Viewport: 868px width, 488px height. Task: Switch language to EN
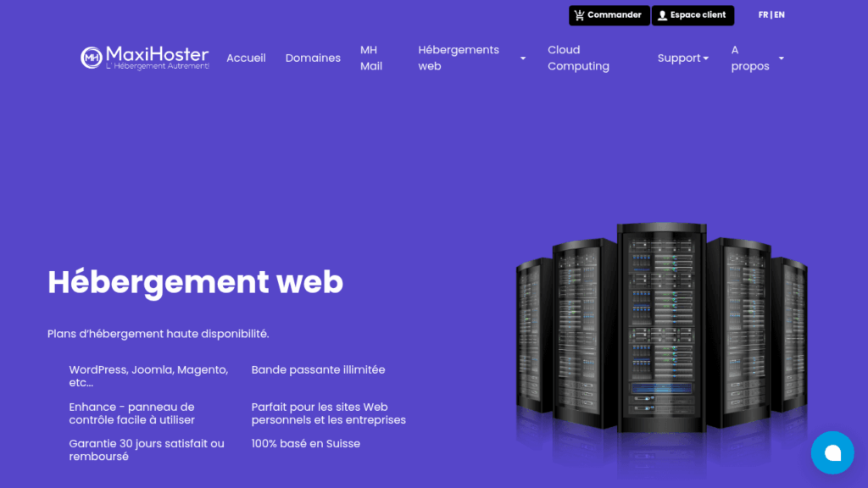click(x=779, y=15)
